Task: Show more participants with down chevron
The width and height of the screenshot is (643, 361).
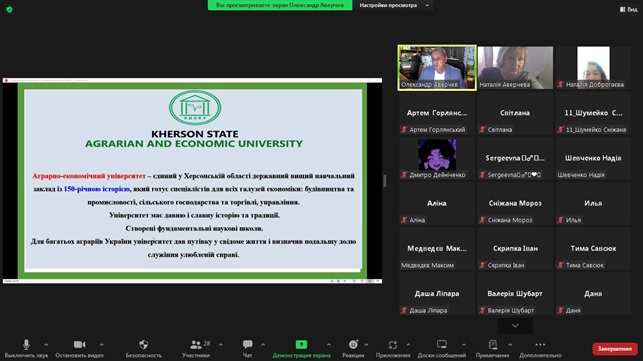Action: [x=515, y=326]
